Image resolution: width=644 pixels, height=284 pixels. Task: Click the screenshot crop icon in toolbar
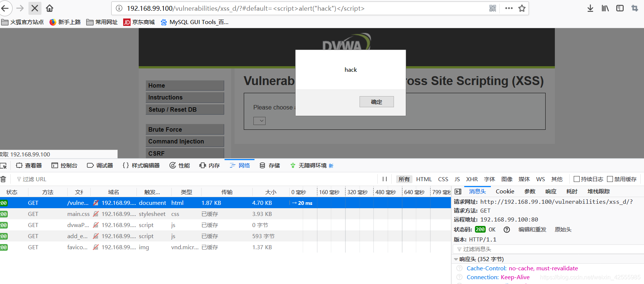[x=635, y=8]
